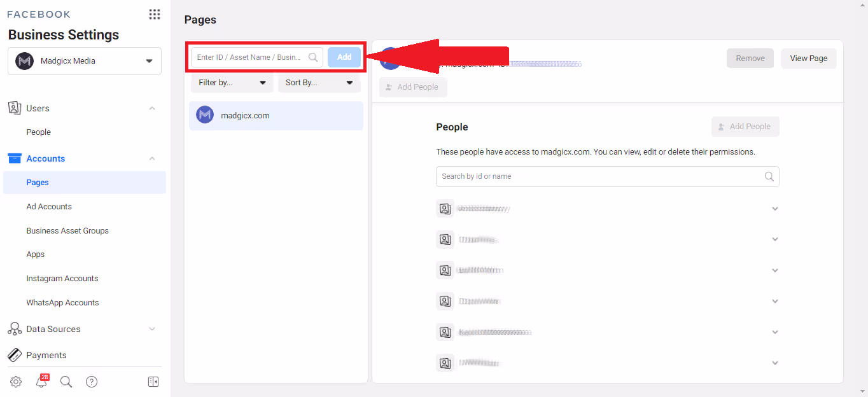Open the Facebook apps grid menu
868x397 pixels.
(154, 14)
